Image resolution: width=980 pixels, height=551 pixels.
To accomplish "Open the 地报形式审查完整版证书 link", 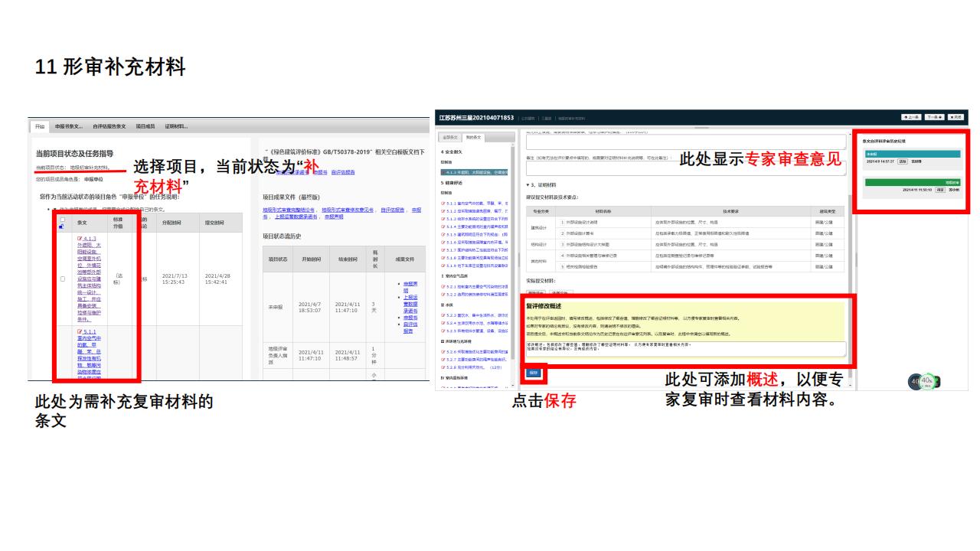I will point(289,210).
